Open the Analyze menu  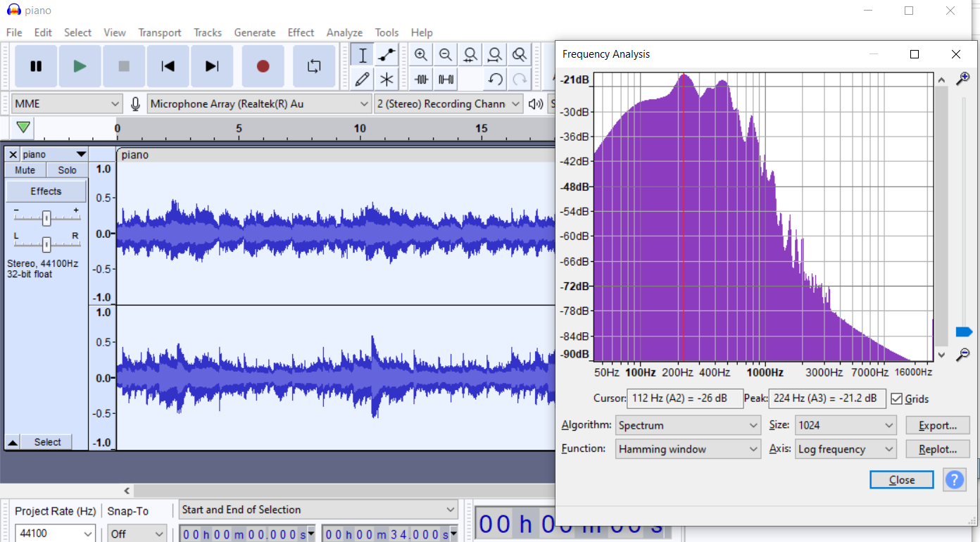(x=344, y=32)
